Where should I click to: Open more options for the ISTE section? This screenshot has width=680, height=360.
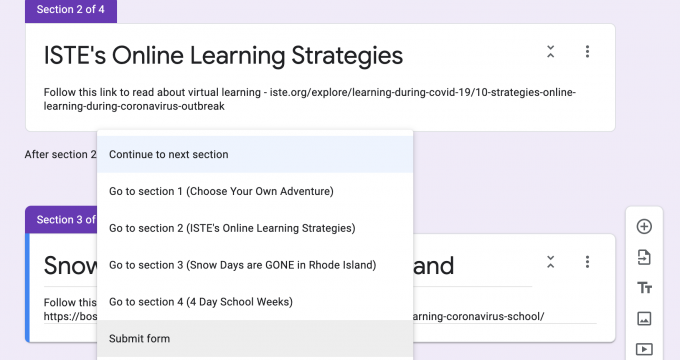click(x=587, y=52)
